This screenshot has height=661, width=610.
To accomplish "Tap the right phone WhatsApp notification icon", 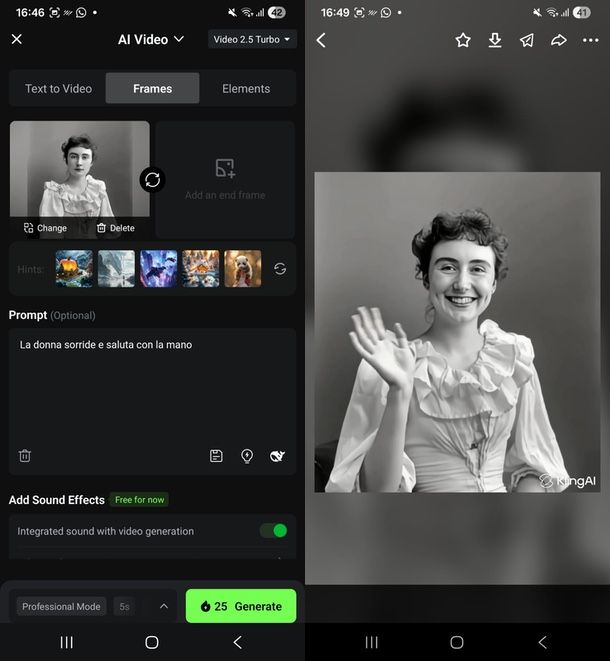I will [386, 13].
